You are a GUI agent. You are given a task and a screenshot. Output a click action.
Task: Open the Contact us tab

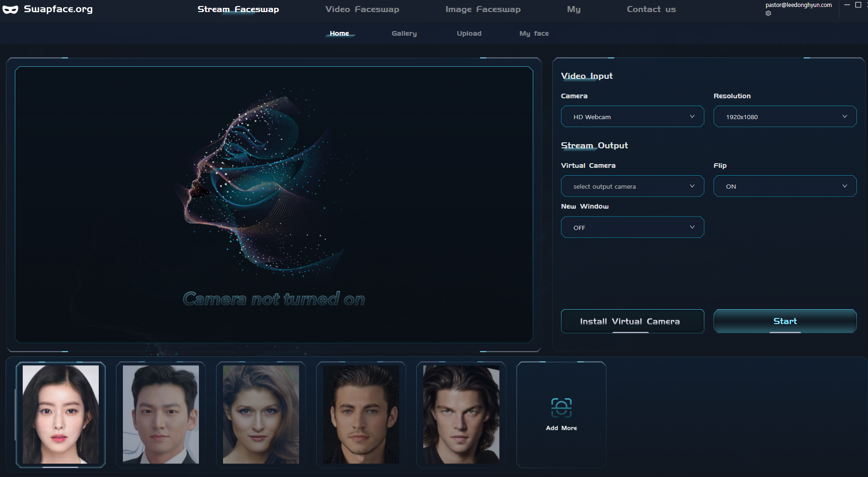(651, 9)
